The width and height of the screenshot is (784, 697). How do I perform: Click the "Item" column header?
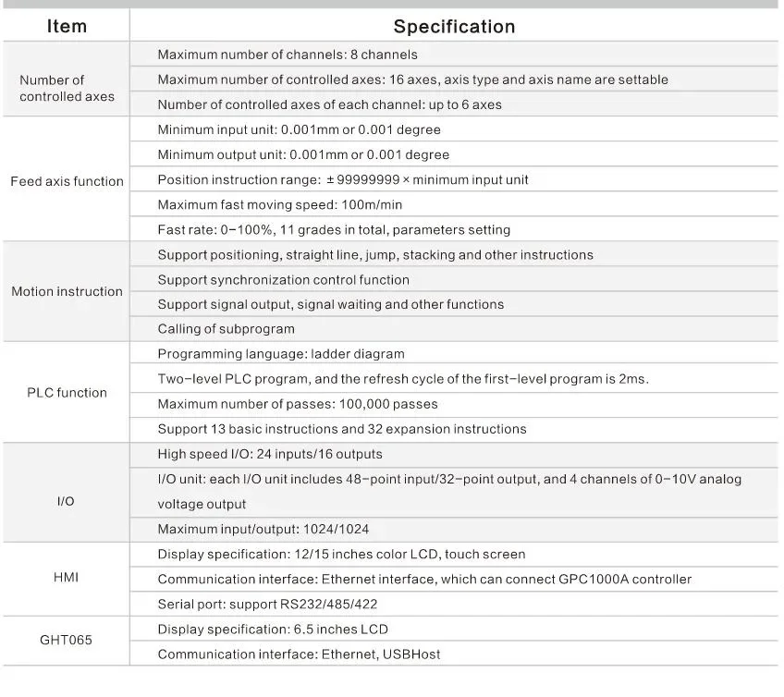(x=67, y=26)
